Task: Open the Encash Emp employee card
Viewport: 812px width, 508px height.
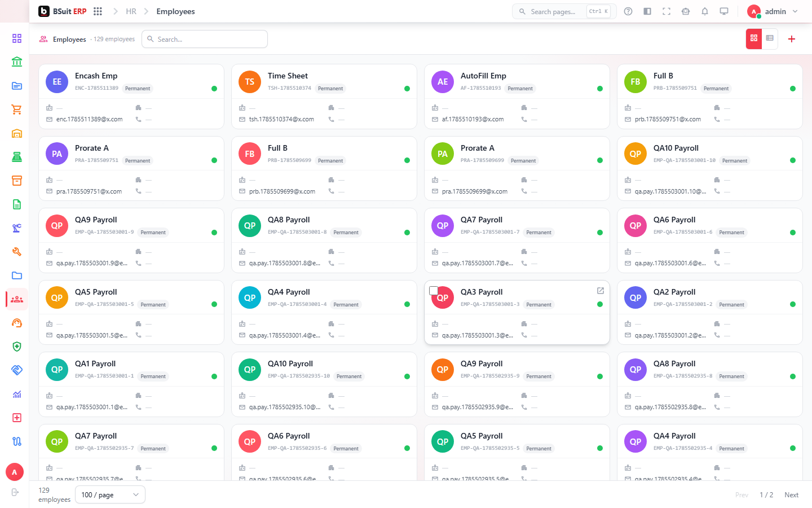Action: click(x=131, y=97)
